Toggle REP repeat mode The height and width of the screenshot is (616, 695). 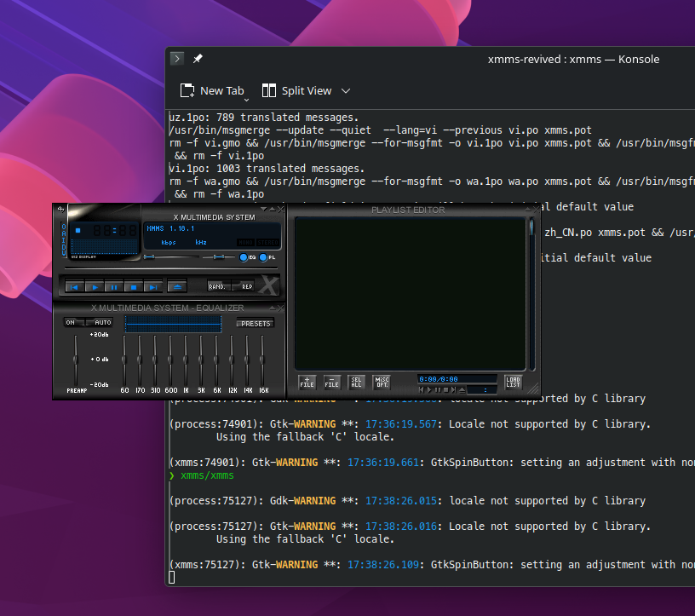tap(245, 286)
